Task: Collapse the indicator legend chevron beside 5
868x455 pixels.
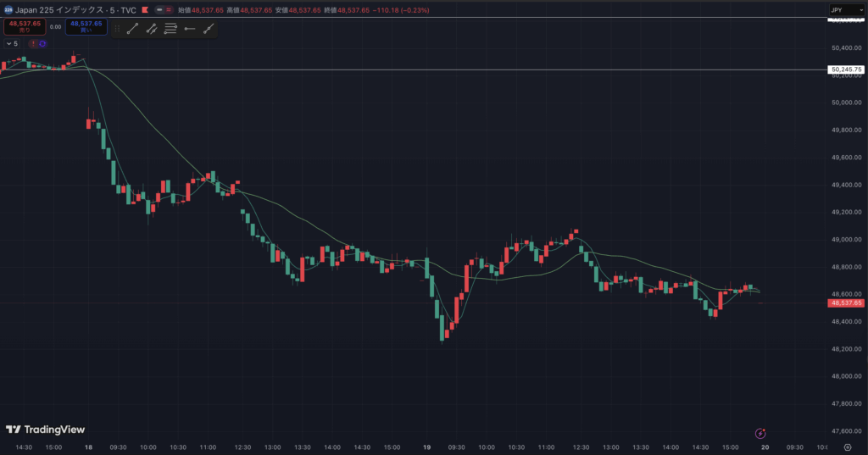Action: (8, 43)
